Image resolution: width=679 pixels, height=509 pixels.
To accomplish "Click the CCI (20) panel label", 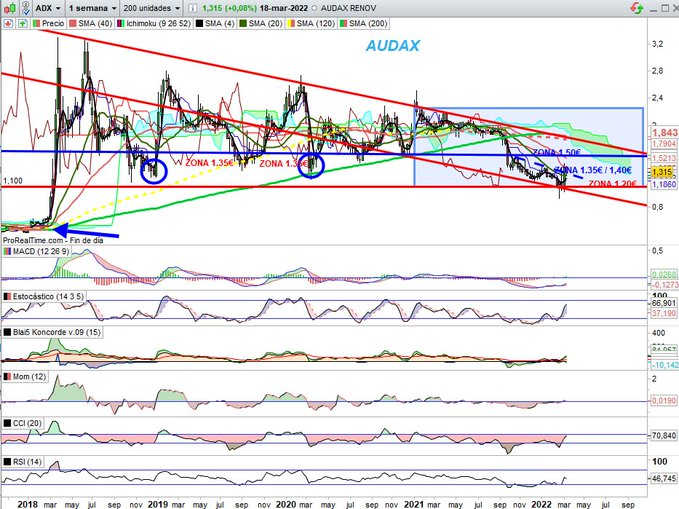I will [23, 423].
